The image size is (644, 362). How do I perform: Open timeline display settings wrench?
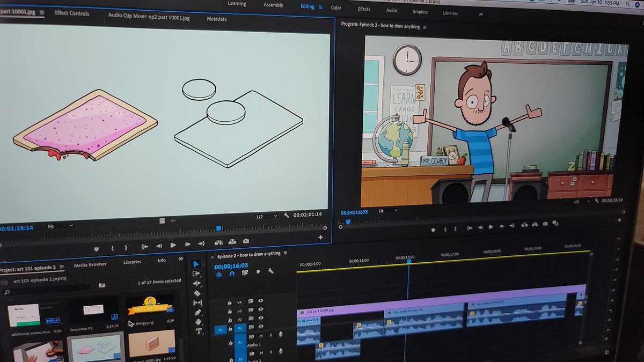(x=271, y=271)
